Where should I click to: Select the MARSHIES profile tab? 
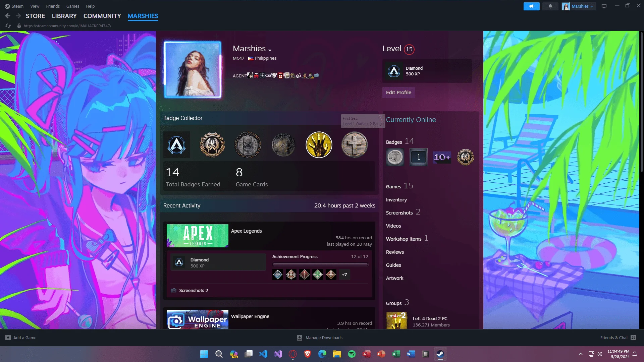[x=143, y=16]
